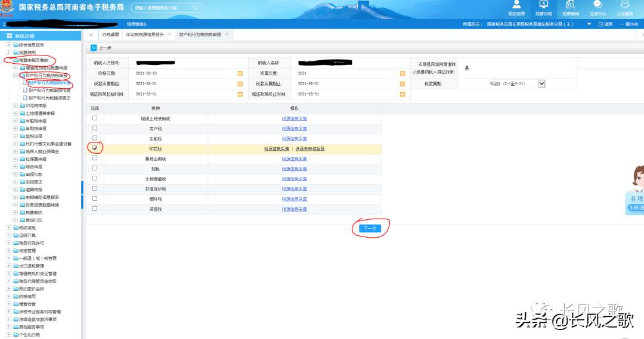The width and height of the screenshot is (644, 339).
Task: Click the header search input field
Action: pos(162,7)
